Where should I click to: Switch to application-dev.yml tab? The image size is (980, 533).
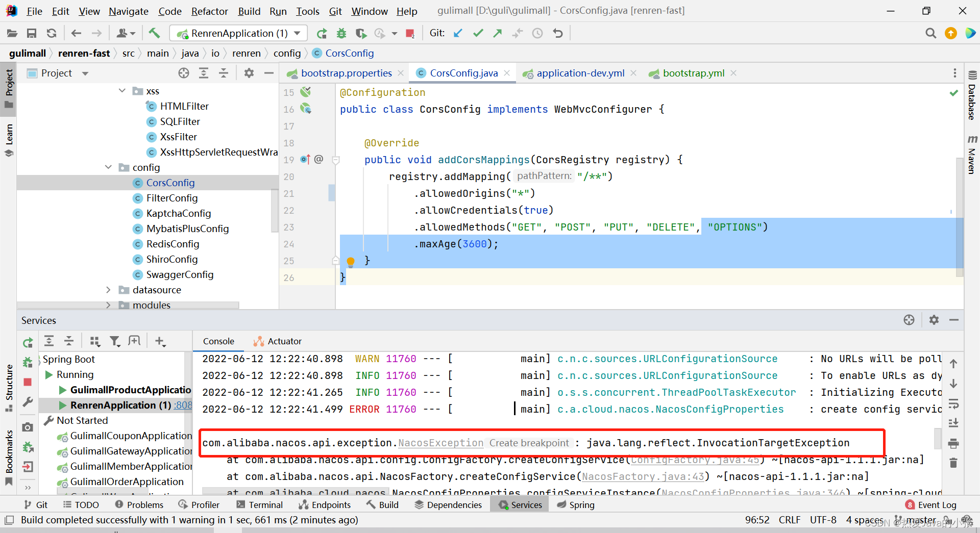pyautogui.click(x=580, y=73)
